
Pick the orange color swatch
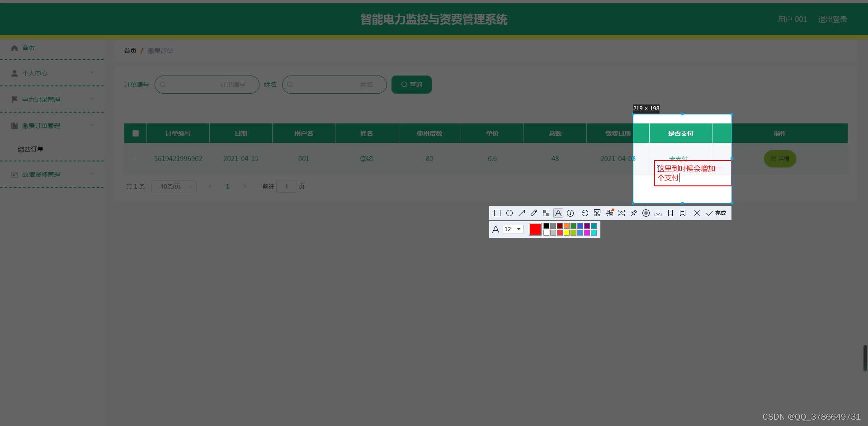[x=567, y=226]
